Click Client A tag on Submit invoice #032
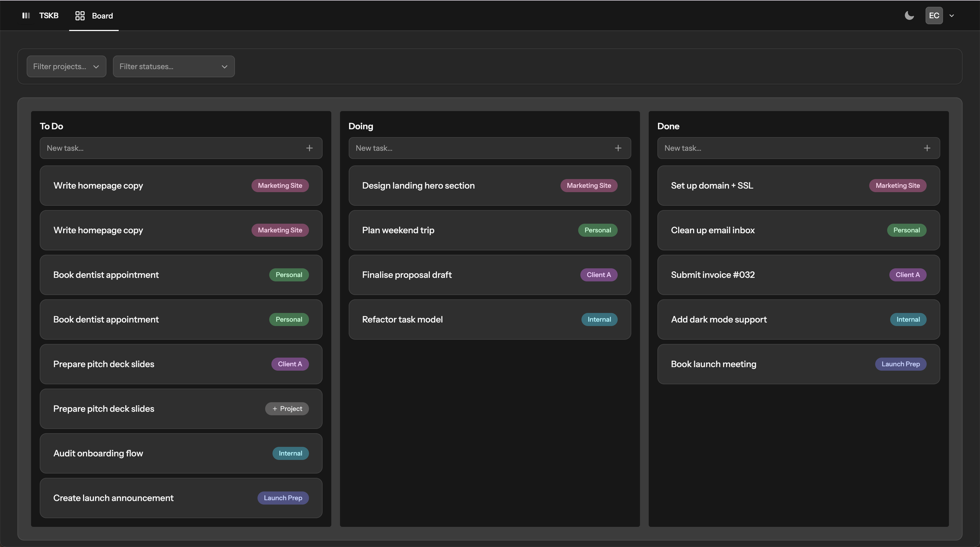This screenshot has width=980, height=547. point(908,275)
